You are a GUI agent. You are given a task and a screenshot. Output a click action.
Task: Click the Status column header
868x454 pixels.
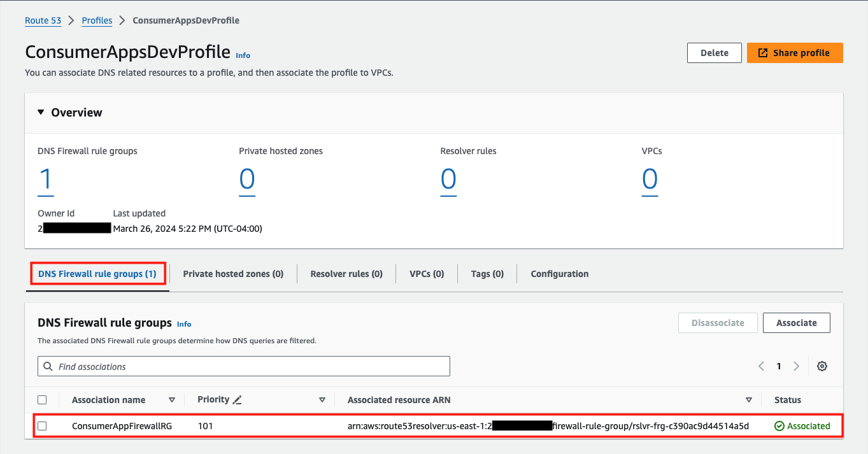click(788, 400)
